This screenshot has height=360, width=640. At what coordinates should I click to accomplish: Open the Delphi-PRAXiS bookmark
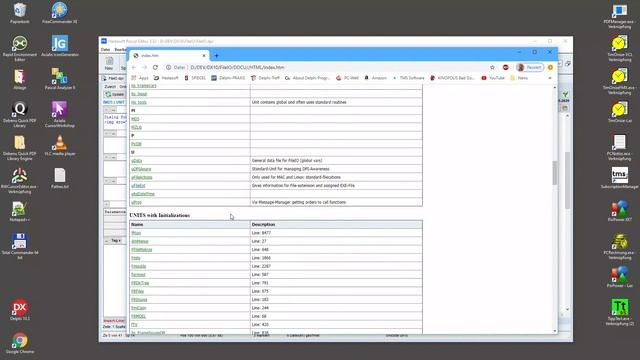click(228, 78)
